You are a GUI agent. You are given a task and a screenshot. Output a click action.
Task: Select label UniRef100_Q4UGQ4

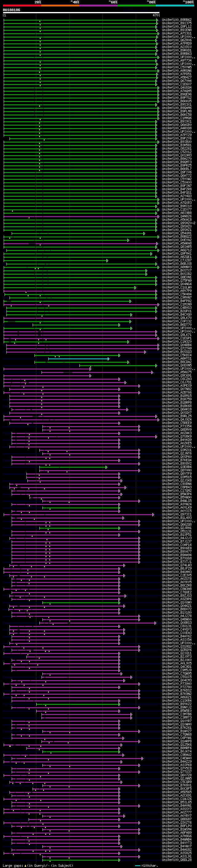177,88
